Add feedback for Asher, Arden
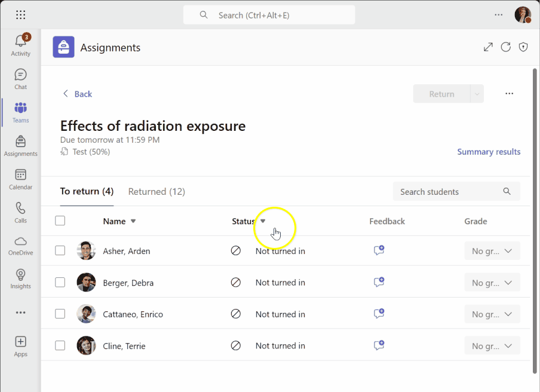540x392 pixels. point(379,250)
